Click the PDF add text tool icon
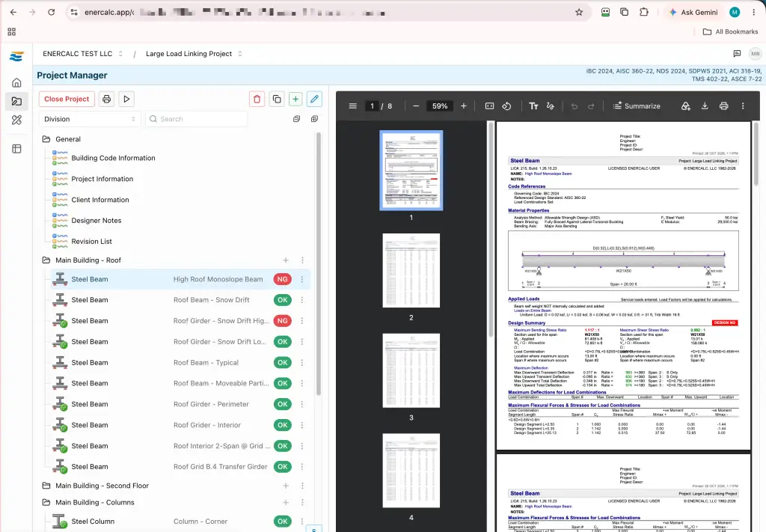 (533, 106)
